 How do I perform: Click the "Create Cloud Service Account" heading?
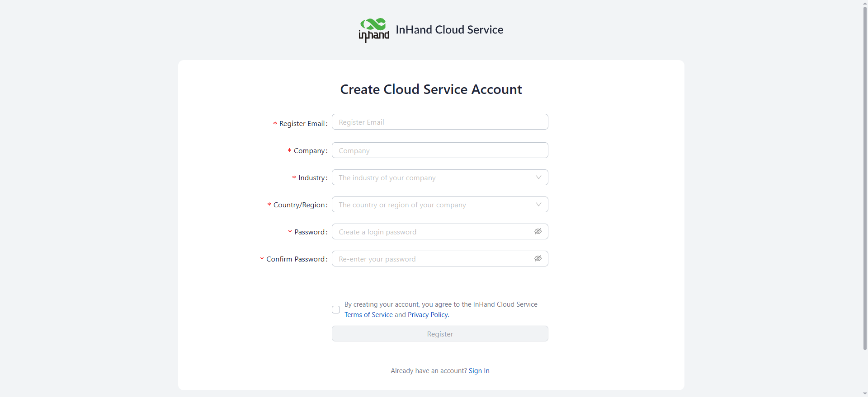[431, 89]
